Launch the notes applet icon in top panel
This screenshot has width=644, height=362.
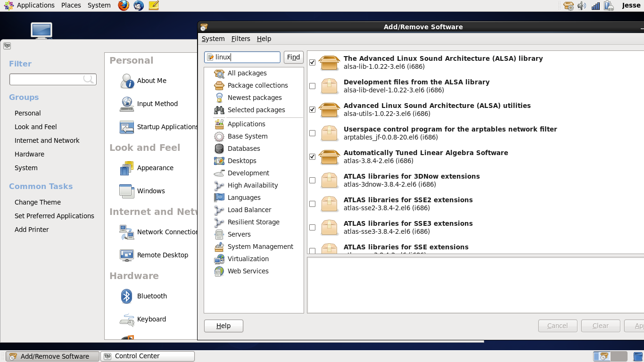click(154, 6)
